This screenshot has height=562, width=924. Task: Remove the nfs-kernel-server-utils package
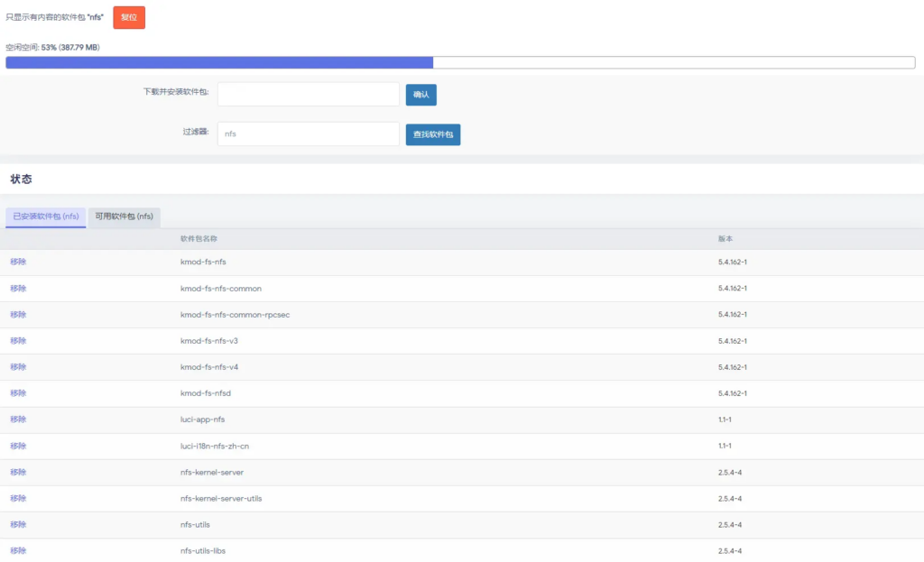pyautogui.click(x=18, y=498)
